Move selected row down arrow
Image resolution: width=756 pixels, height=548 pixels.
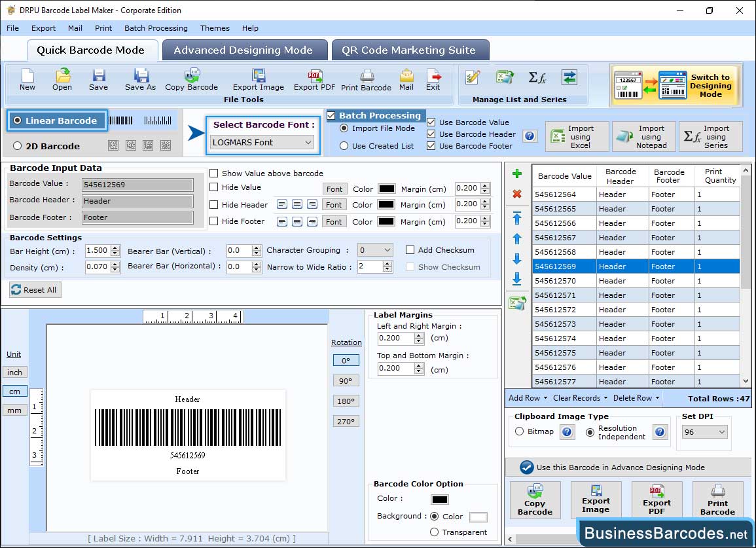pyautogui.click(x=517, y=259)
